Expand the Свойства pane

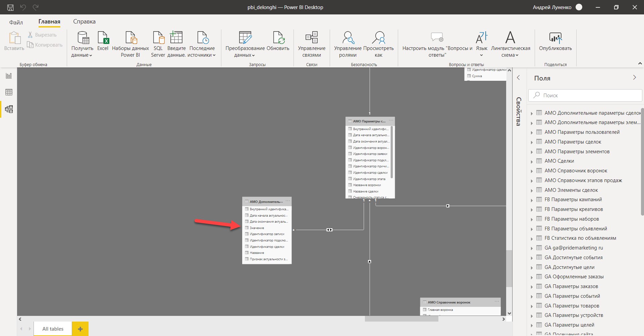coord(518,78)
